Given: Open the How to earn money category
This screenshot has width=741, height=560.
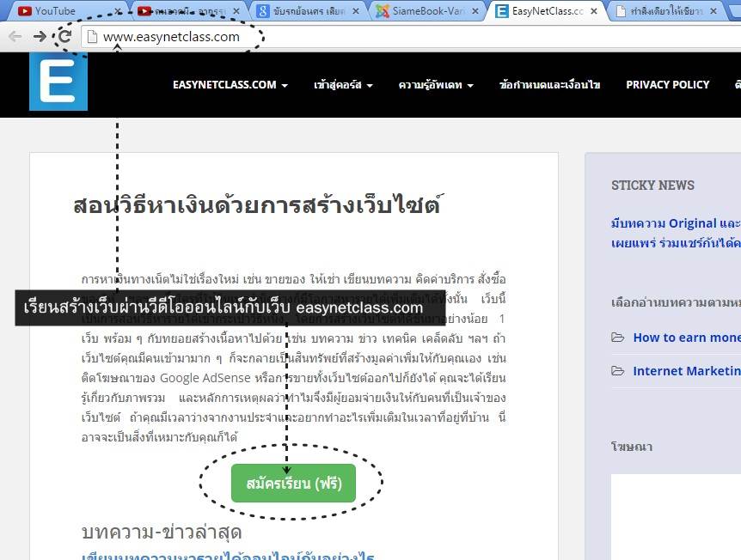Looking at the screenshot, I should pyautogui.click(x=687, y=338).
